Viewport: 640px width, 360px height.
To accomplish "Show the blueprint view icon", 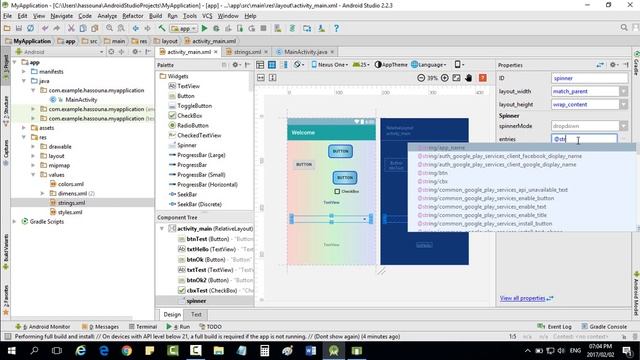I will [x=272, y=65].
